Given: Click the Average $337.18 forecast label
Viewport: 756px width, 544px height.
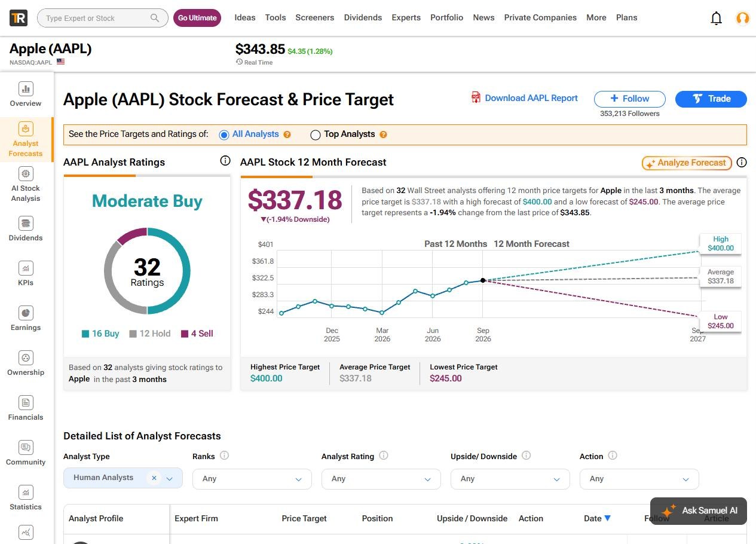Looking at the screenshot, I should pos(721,277).
